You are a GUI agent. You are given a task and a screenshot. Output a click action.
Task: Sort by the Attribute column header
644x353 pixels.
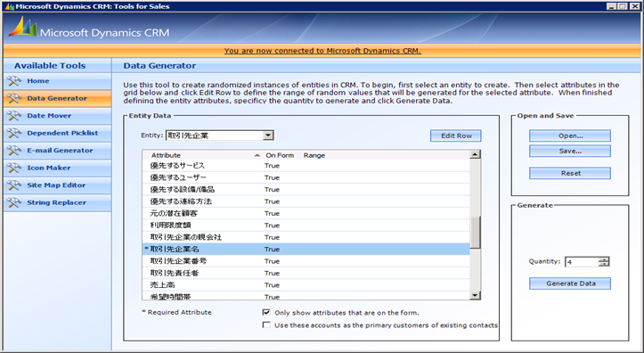click(166, 155)
